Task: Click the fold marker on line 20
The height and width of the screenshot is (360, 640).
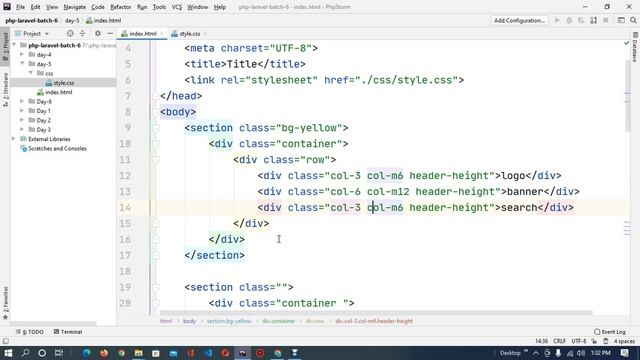Action: (156, 303)
